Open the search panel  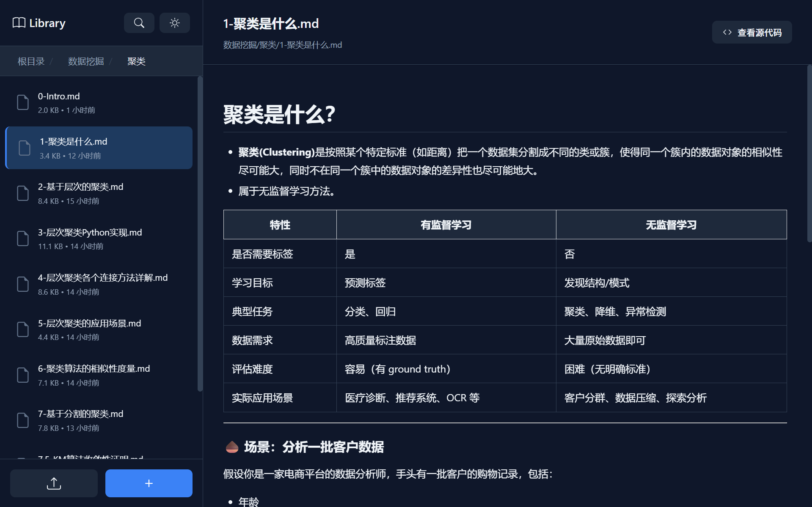(139, 23)
